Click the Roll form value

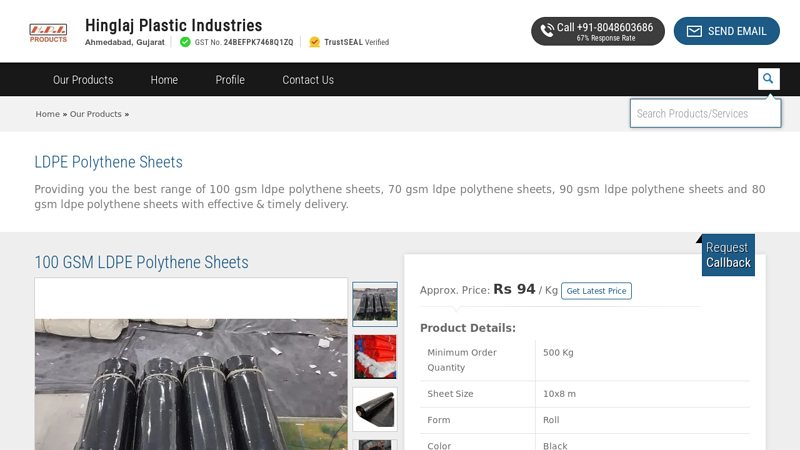[x=551, y=420]
